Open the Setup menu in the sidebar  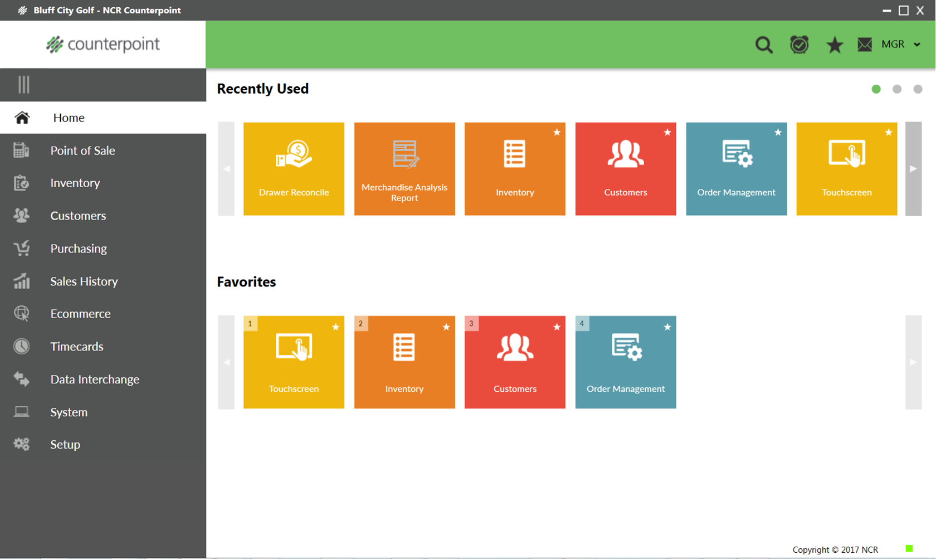[x=65, y=444]
